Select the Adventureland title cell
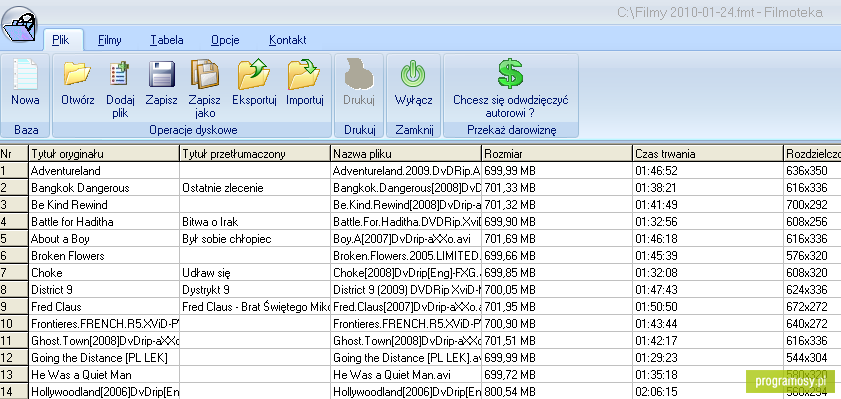 104,171
